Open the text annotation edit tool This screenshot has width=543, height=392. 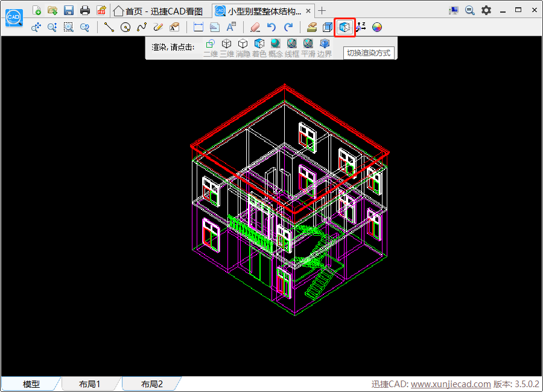point(174,27)
